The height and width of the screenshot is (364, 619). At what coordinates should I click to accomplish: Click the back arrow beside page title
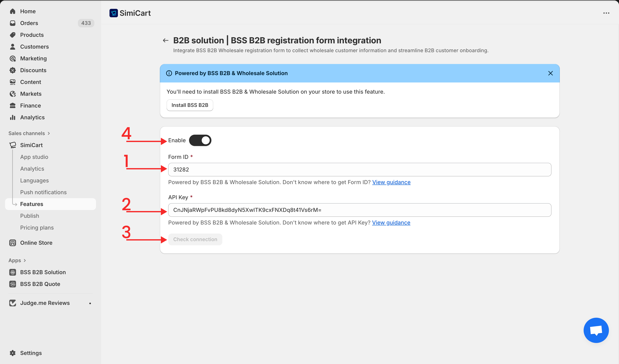tap(165, 40)
